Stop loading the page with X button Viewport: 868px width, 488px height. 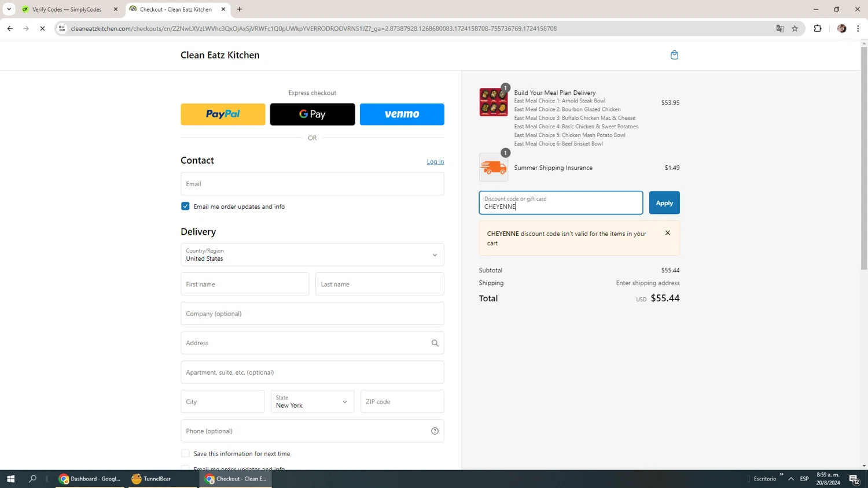coord(42,28)
